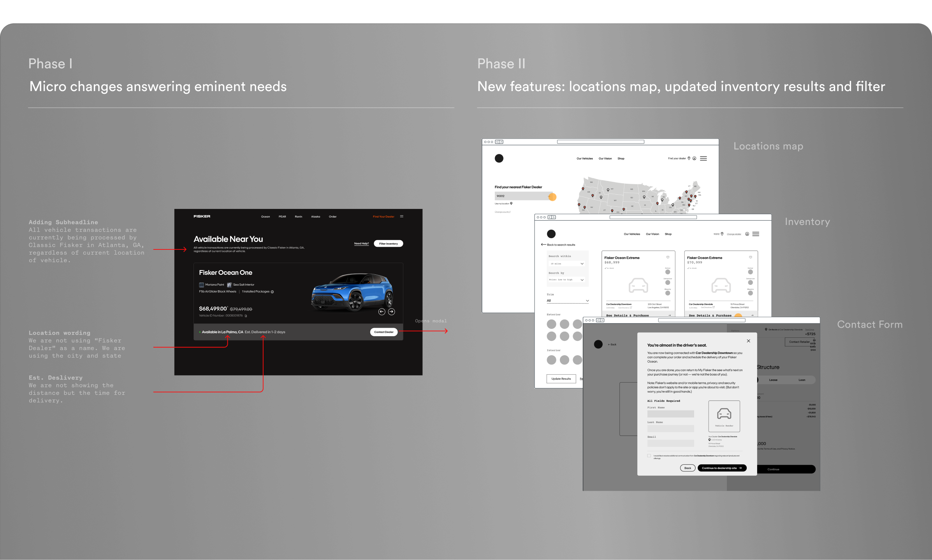Click Back to search results link
Viewport: 932px width, 560px height.
tap(558, 245)
